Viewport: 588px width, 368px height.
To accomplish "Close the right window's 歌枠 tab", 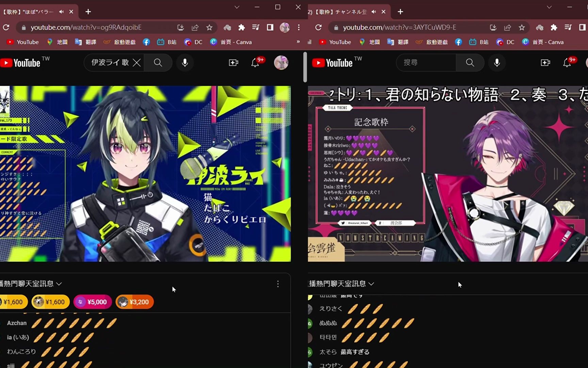I will [x=383, y=12].
